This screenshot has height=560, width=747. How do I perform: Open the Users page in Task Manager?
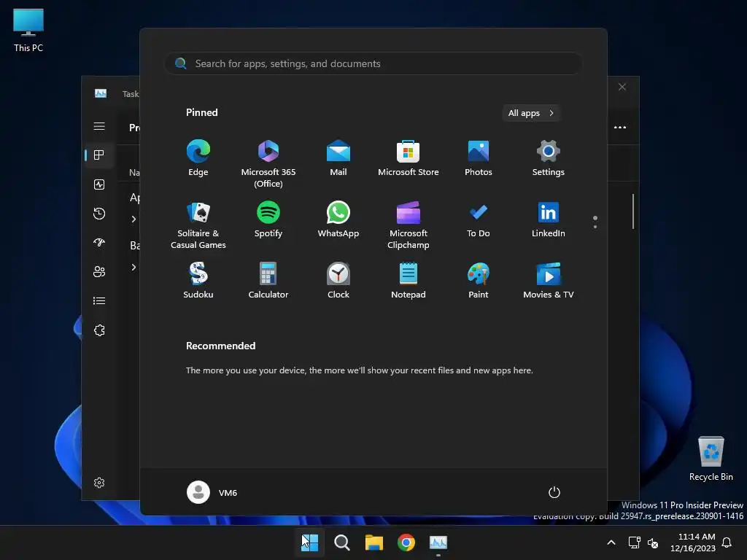coord(99,271)
